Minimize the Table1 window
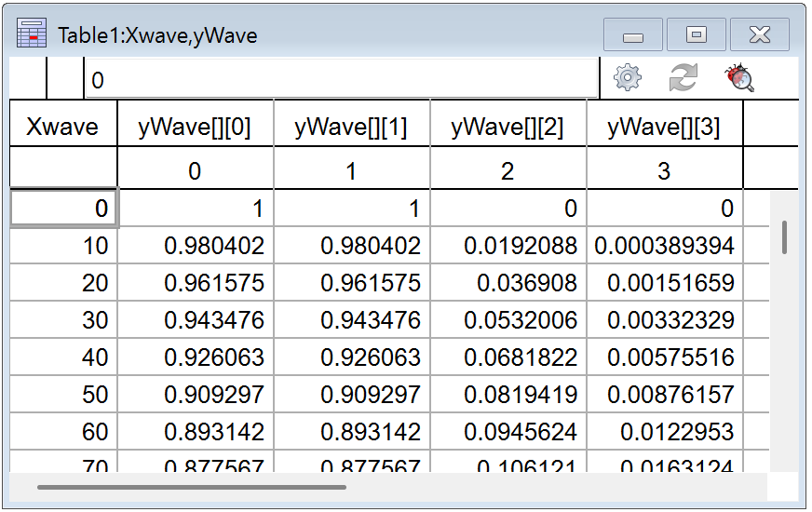The image size is (812, 512). click(633, 35)
